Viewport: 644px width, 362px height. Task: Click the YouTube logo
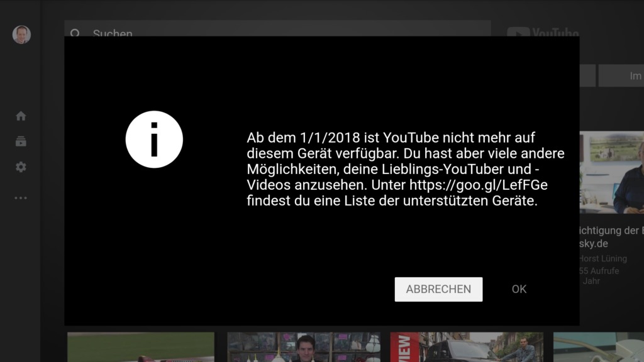(x=543, y=32)
